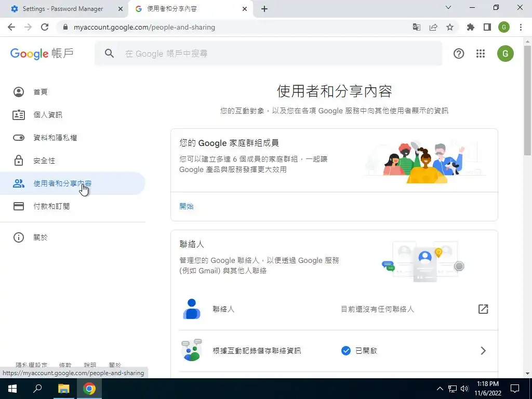Open a new tab with plus button
The image size is (532, 399).
(264, 9)
